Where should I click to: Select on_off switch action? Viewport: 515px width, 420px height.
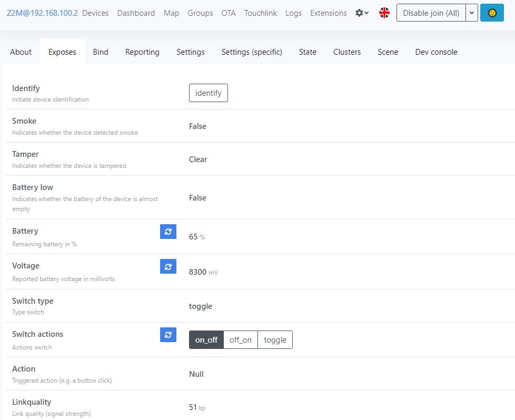tap(206, 340)
